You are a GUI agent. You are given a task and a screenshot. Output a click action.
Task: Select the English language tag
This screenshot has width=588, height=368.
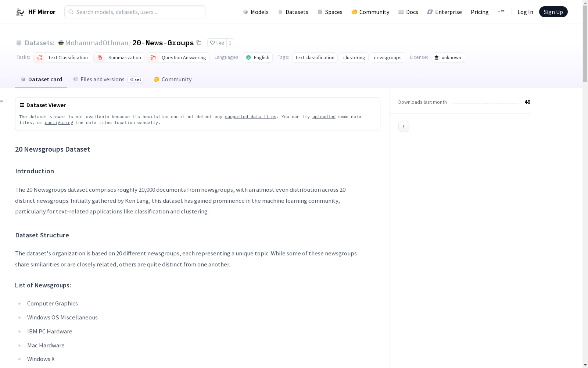click(x=258, y=57)
